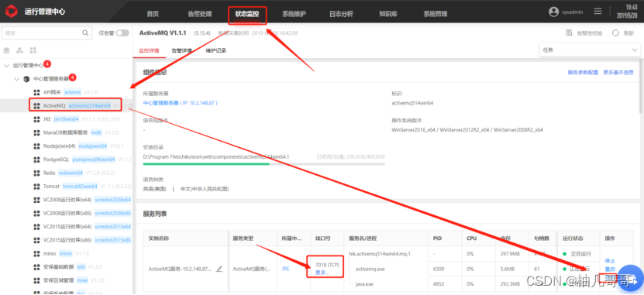Click the JRE link in service table

(x=285, y=269)
